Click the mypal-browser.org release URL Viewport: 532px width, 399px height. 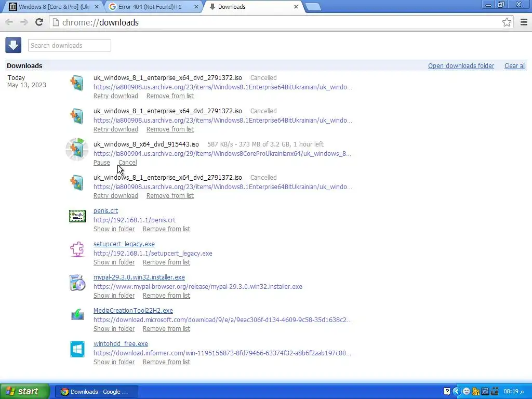(x=198, y=287)
